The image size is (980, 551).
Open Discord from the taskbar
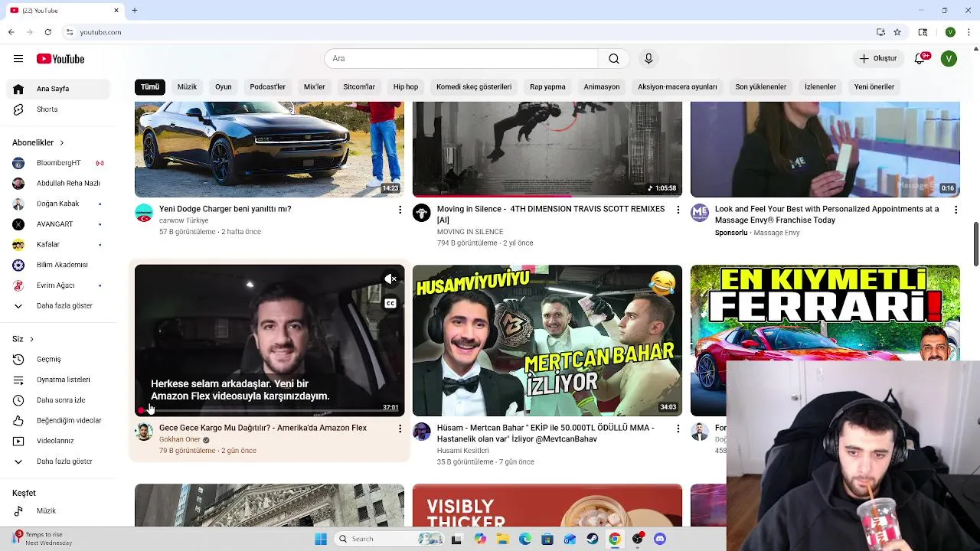tap(660, 539)
